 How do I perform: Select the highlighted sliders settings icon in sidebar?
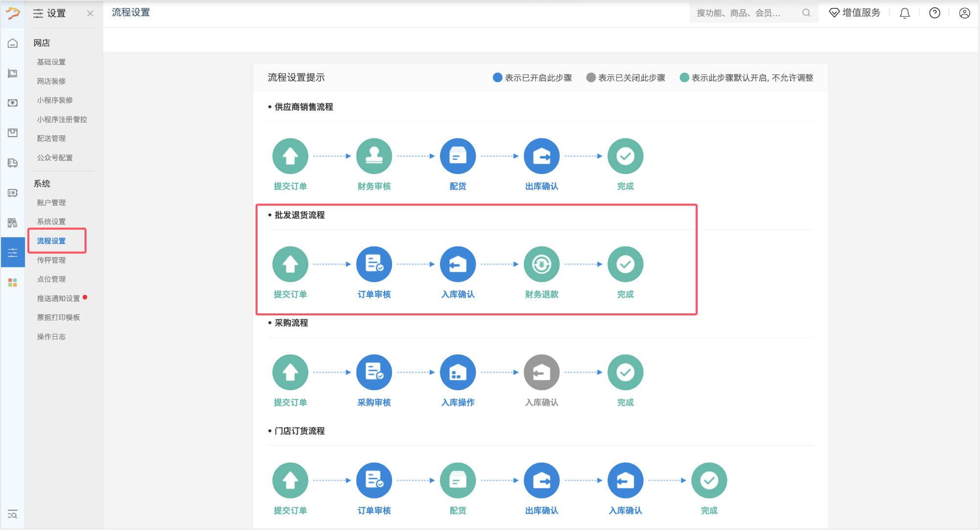[12, 252]
